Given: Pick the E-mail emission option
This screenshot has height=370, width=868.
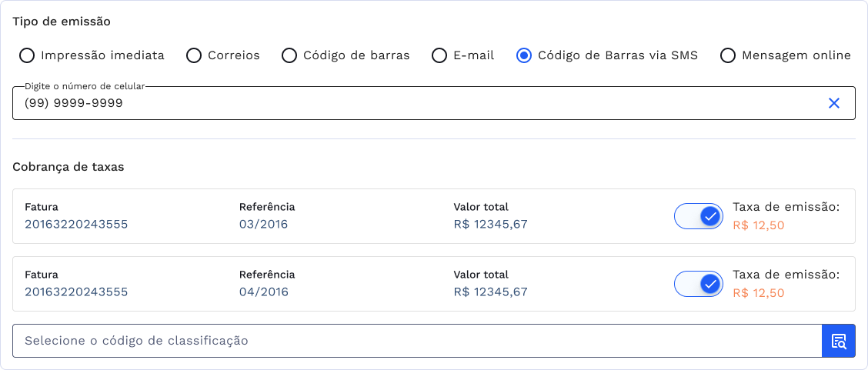Looking at the screenshot, I should [x=439, y=55].
